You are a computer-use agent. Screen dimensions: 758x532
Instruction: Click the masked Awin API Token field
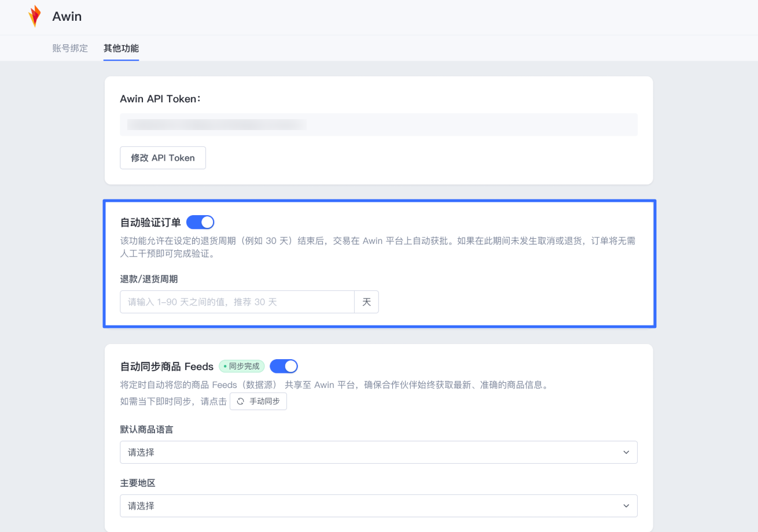click(378, 125)
